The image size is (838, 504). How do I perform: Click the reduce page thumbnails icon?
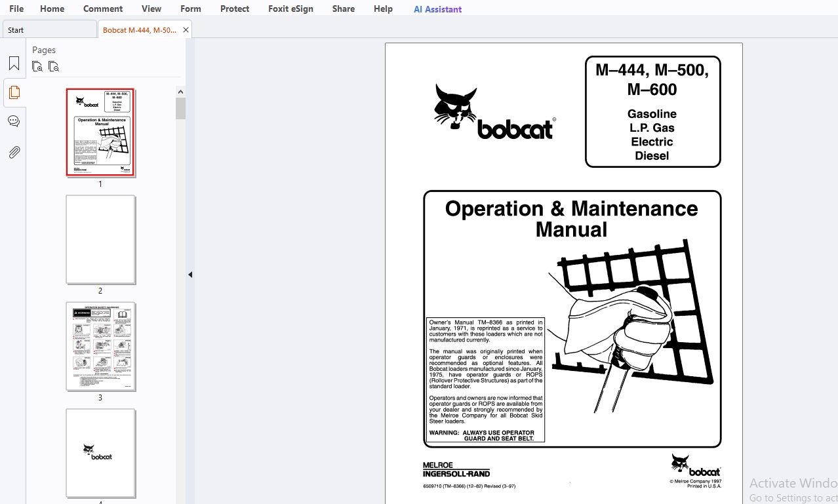pyautogui.click(x=54, y=66)
